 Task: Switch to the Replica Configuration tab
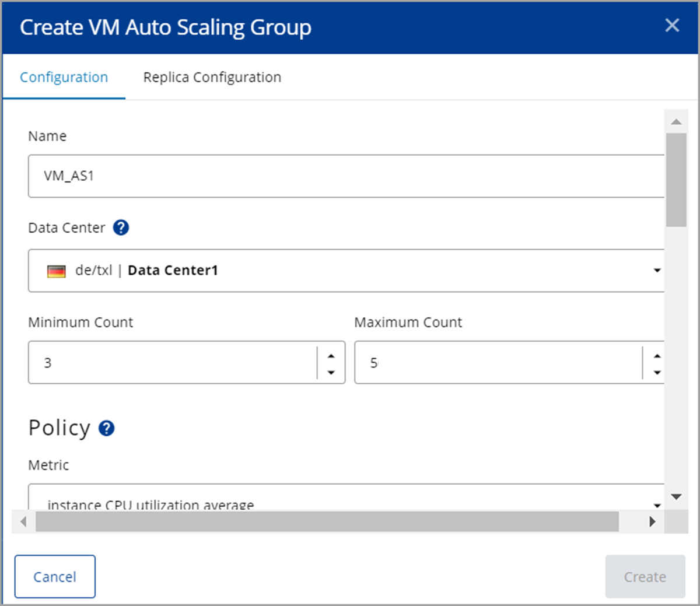point(212,78)
